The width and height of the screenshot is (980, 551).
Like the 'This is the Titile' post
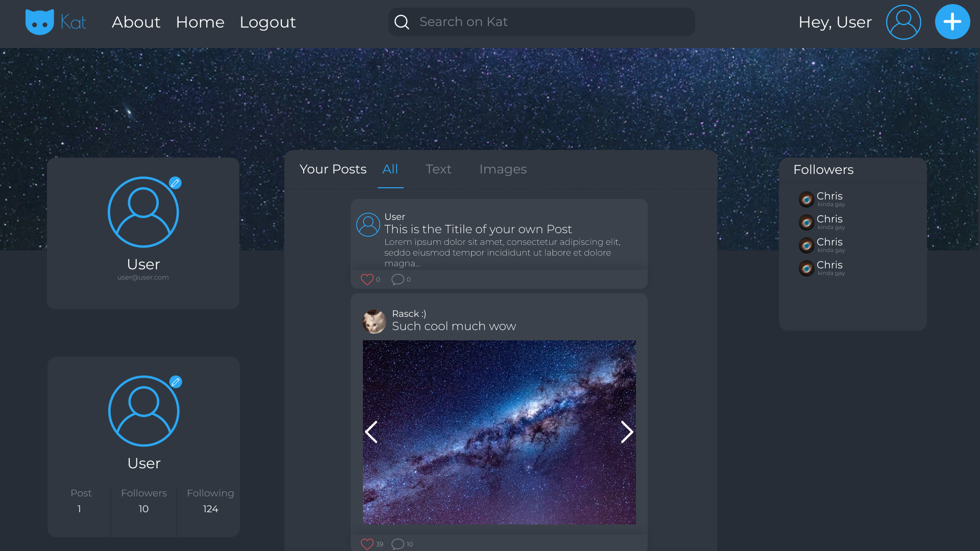367,280
